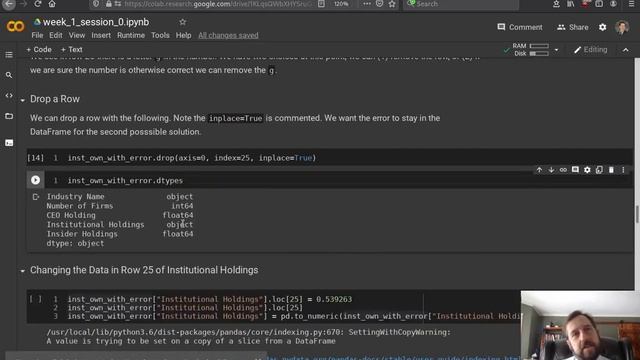Open the page actions ellipsis menu
Viewport: 640px width, 360px height.
pos(367,4)
